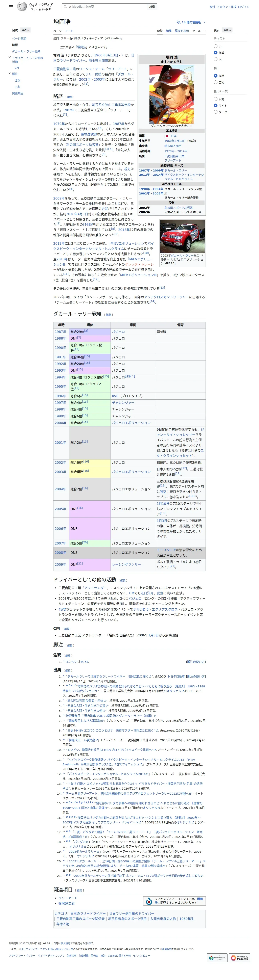This screenshot has height=980, width=259.
Task: Select the 小 text size option
Action: [216, 46]
